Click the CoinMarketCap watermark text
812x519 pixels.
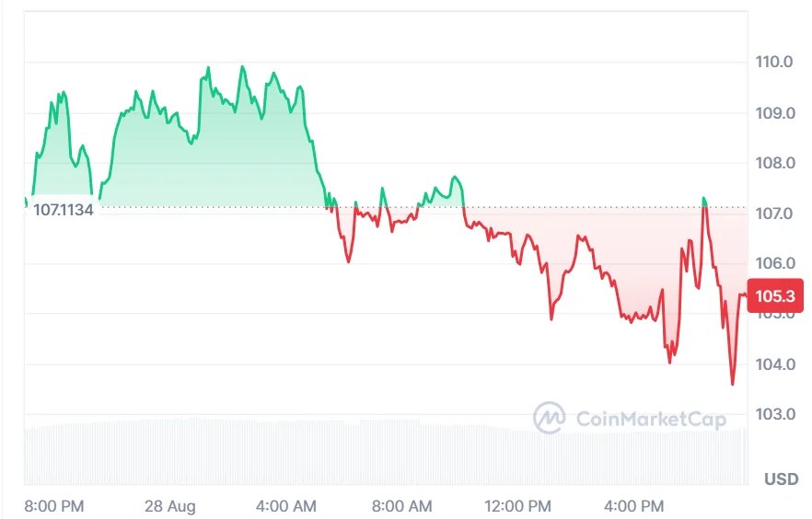651,419
